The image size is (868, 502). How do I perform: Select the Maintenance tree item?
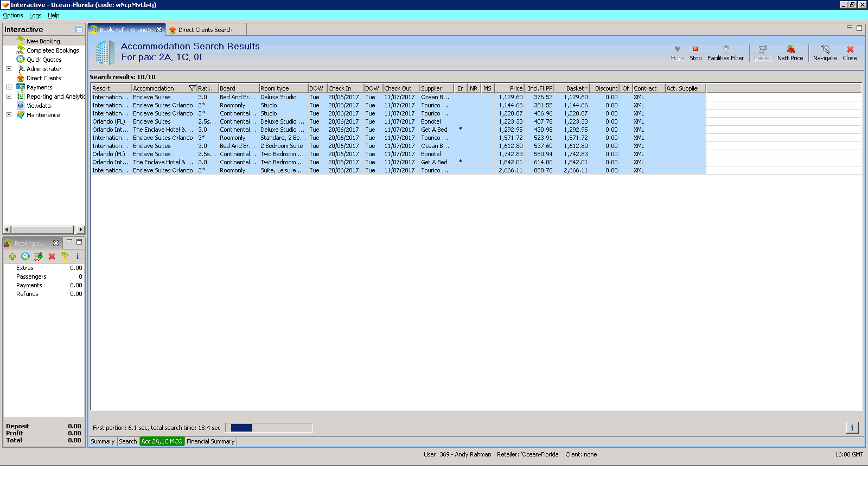43,115
